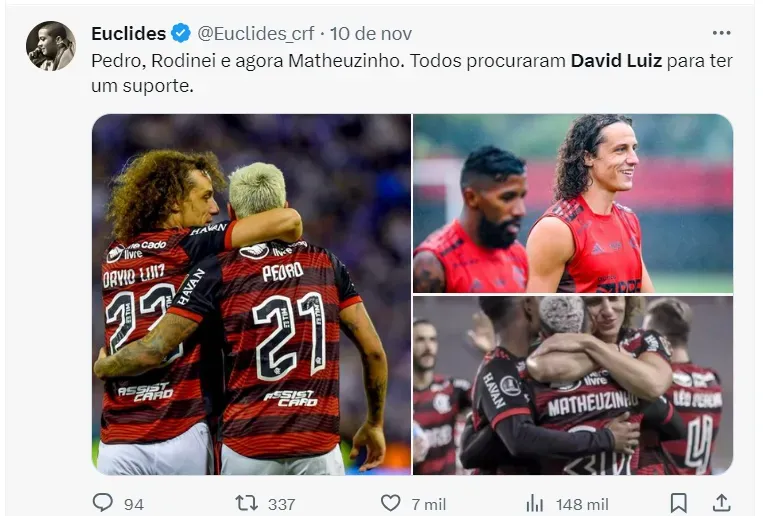The width and height of the screenshot is (763, 516).
Task: Open the @Euclides_crf handle link
Action: pyautogui.click(x=255, y=34)
